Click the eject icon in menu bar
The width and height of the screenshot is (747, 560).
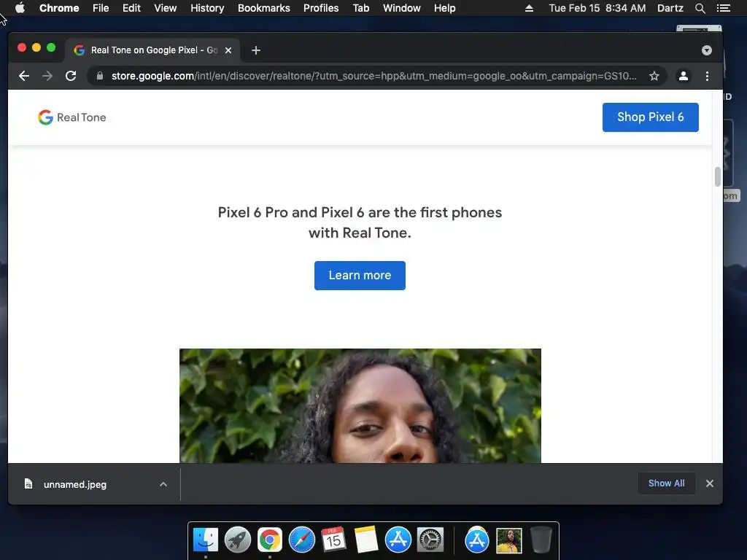click(529, 8)
